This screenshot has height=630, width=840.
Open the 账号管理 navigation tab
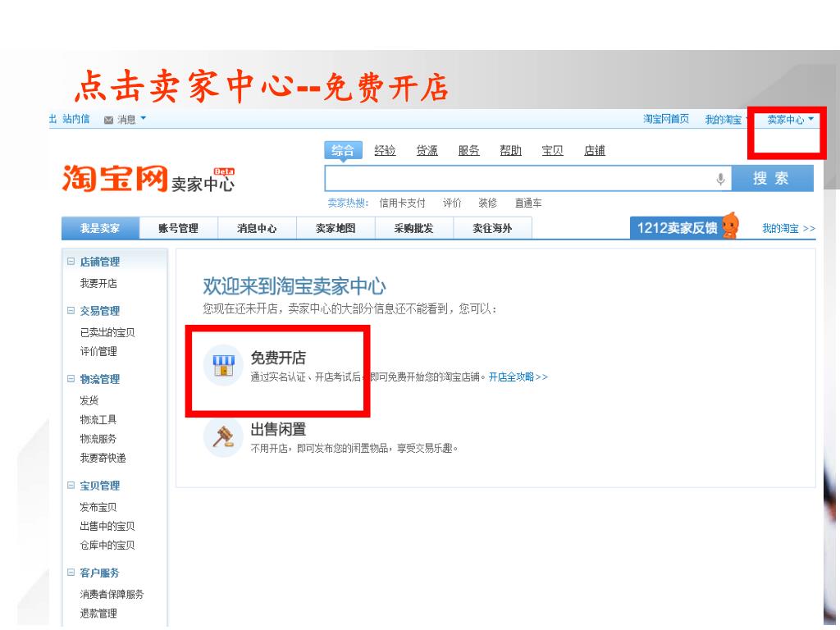[178, 228]
